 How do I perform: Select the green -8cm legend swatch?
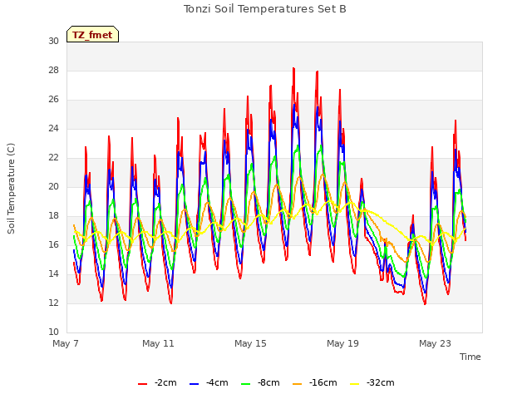246,384
